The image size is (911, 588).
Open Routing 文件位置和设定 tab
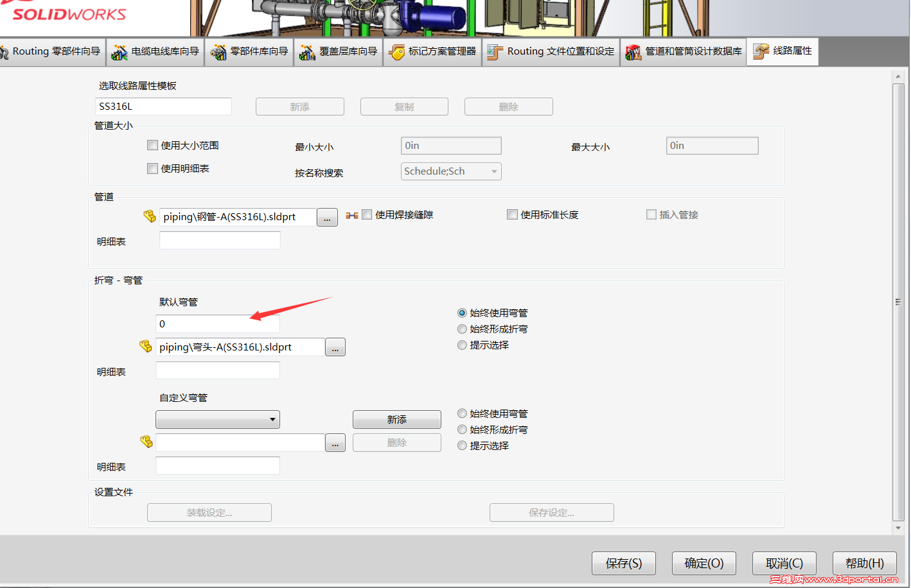click(551, 52)
